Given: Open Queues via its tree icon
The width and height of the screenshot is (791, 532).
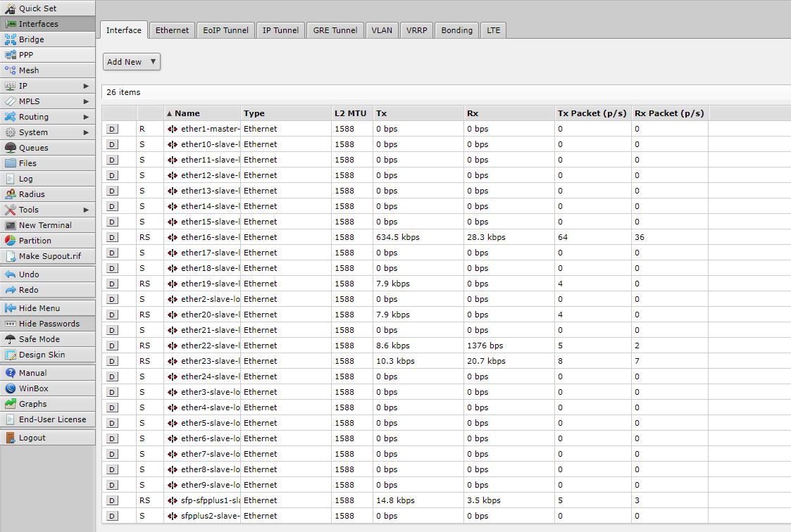Looking at the screenshot, I should [x=10, y=148].
